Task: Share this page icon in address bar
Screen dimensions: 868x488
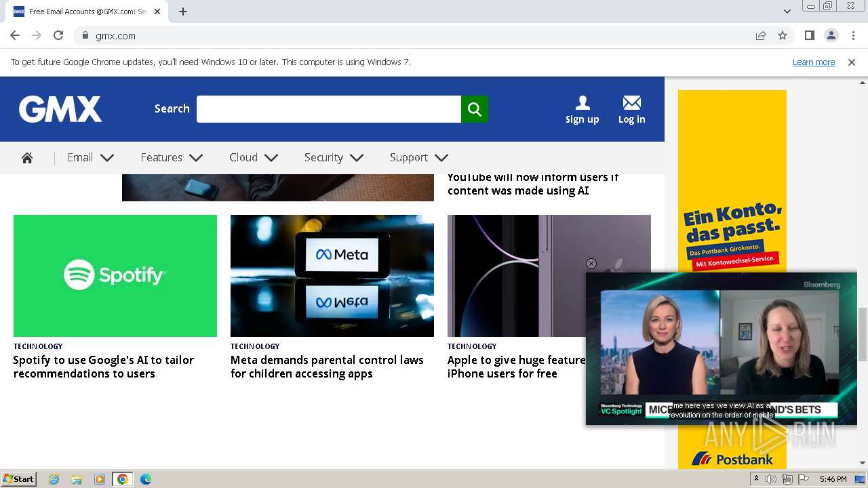Action: coord(761,35)
